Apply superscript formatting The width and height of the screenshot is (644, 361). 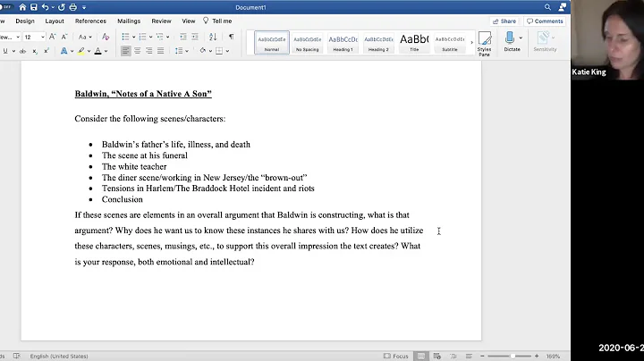coord(47,51)
